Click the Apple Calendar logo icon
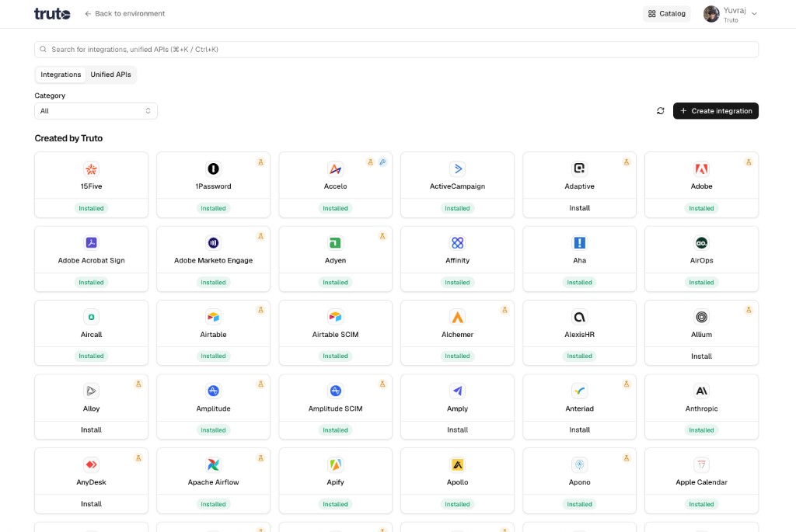This screenshot has height=532, width=796. coord(702,464)
